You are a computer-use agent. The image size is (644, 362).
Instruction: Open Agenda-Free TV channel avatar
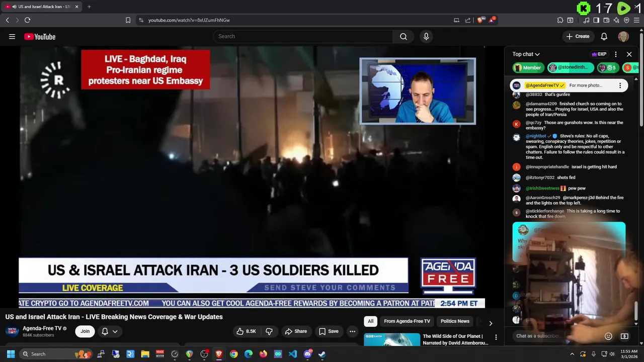(12, 331)
